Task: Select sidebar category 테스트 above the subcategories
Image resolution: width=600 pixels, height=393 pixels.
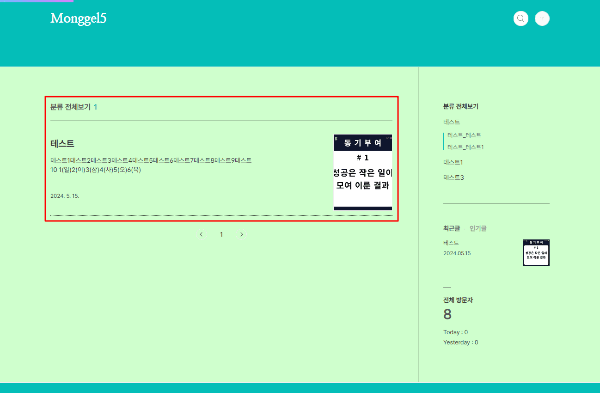Action: coord(452,122)
